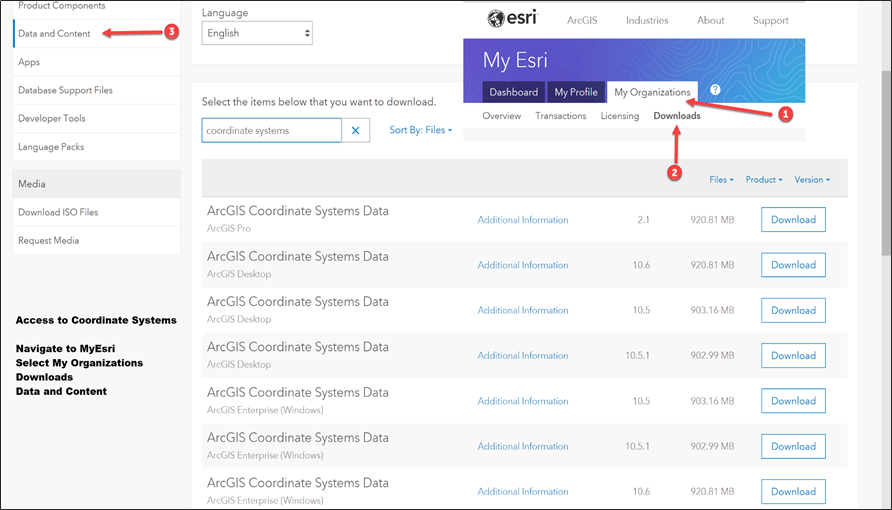Open the Language dropdown set to English
The width and height of the screenshot is (892, 510).
[258, 33]
